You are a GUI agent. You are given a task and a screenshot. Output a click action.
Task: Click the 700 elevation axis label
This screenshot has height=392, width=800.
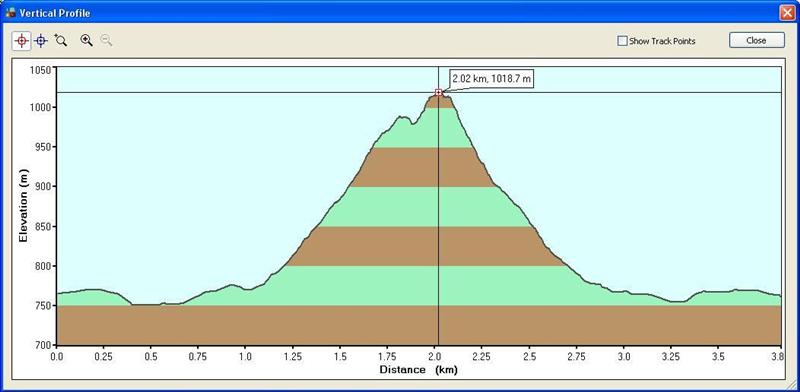(x=44, y=345)
